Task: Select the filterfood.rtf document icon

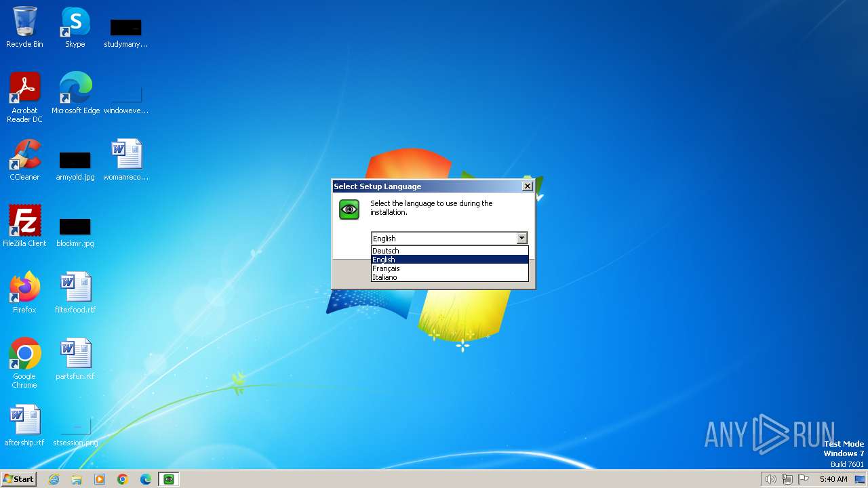Action: tap(75, 293)
